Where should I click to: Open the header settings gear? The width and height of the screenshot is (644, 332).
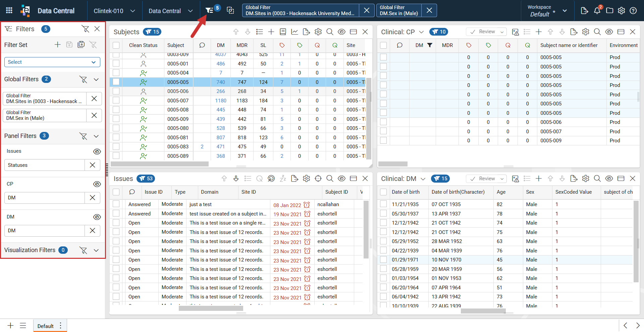(622, 10)
